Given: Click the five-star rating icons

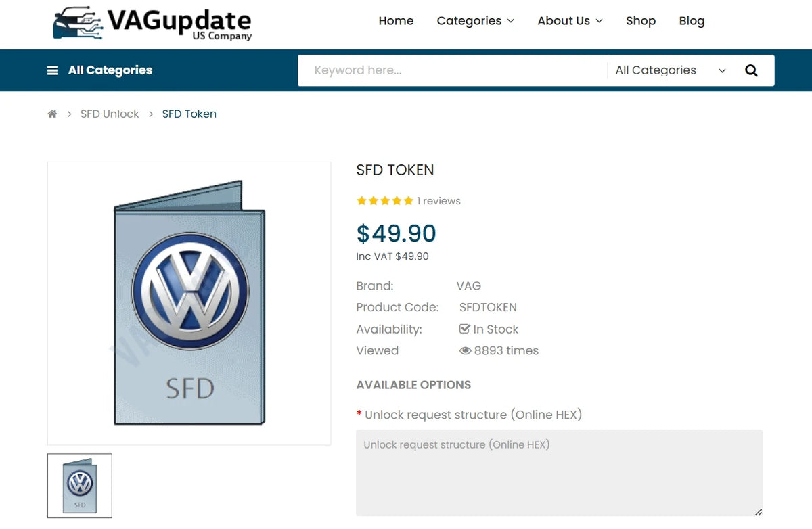Looking at the screenshot, I should click(x=385, y=201).
